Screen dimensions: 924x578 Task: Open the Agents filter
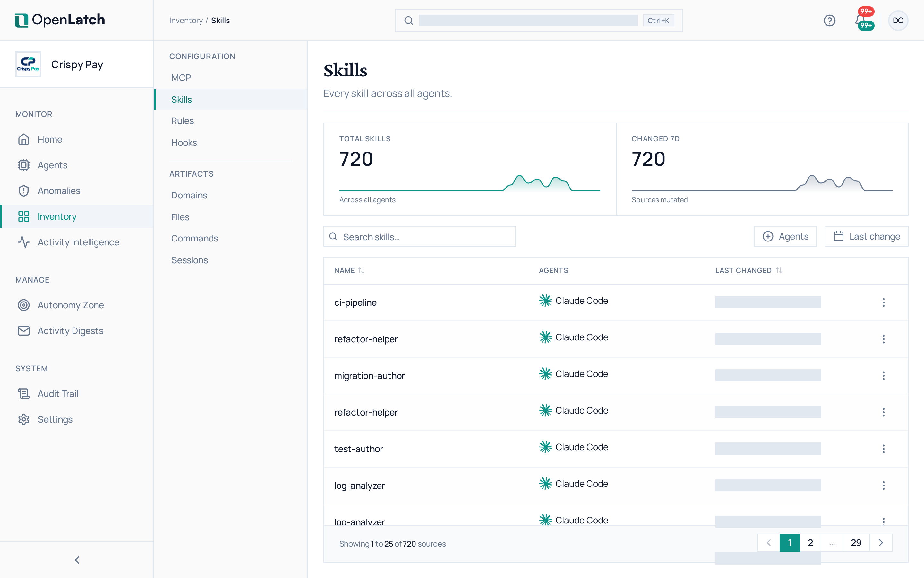tap(785, 236)
